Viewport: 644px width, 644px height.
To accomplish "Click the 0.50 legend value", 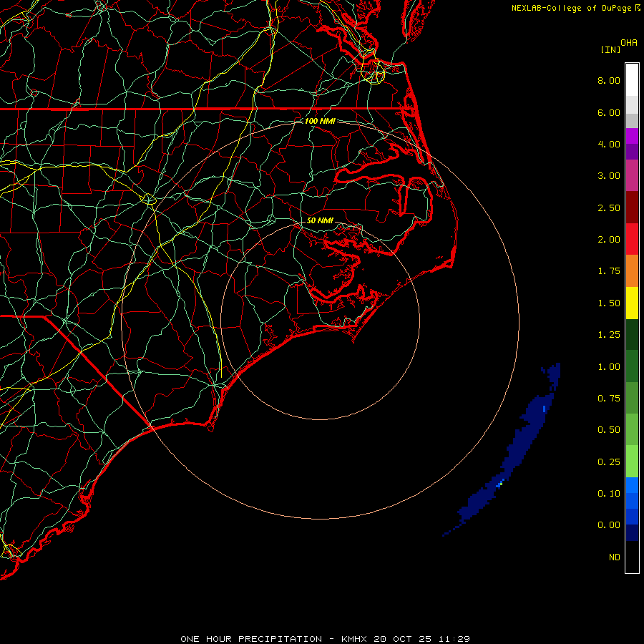I will (609, 430).
